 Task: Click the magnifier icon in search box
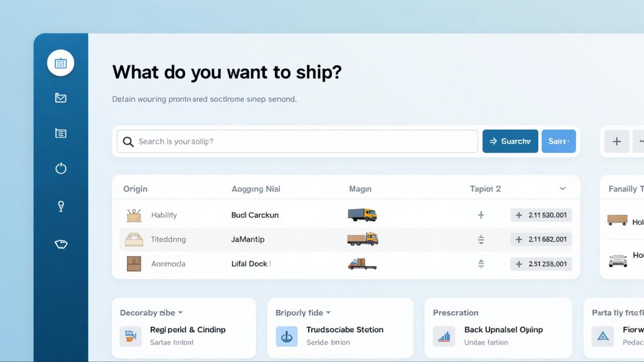pos(128,142)
